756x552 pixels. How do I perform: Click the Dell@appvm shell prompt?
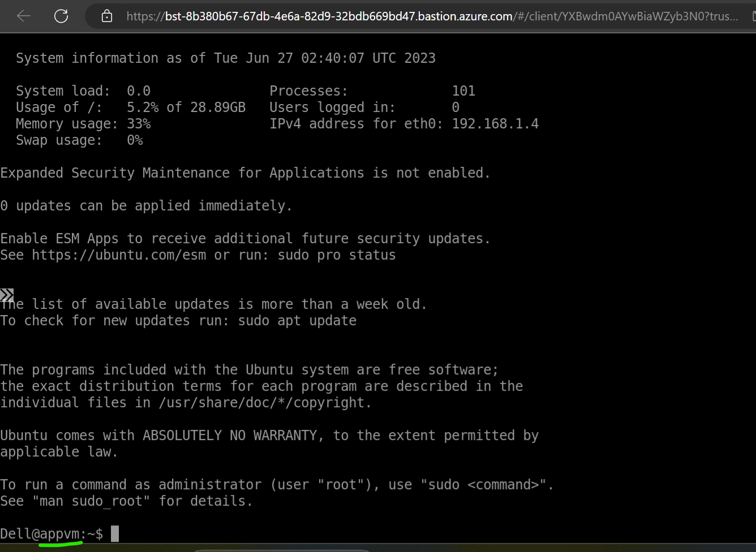pyautogui.click(x=51, y=534)
